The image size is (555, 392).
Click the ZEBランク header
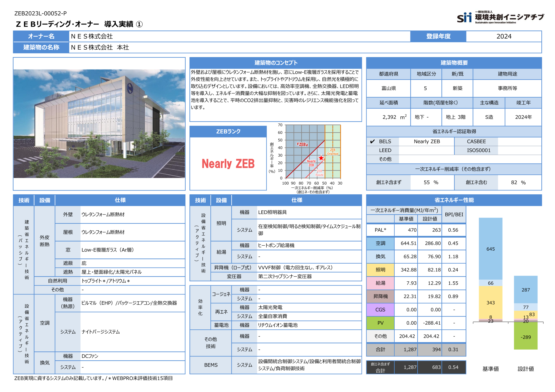[228, 132]
